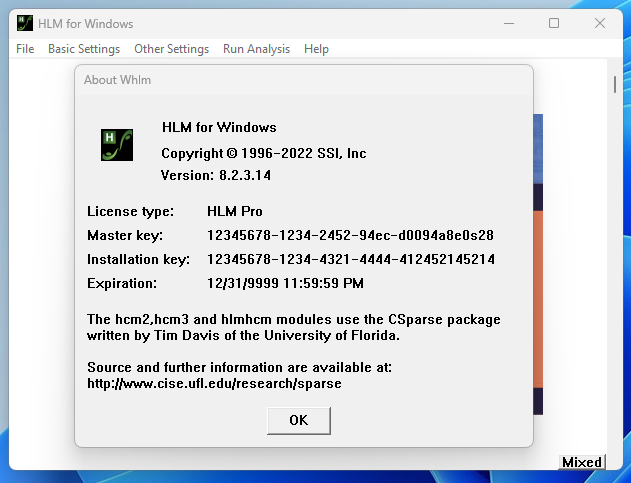The image size is (631, 483).
Task: Click the 'License type:' label
Action: (x=130, y=211)
